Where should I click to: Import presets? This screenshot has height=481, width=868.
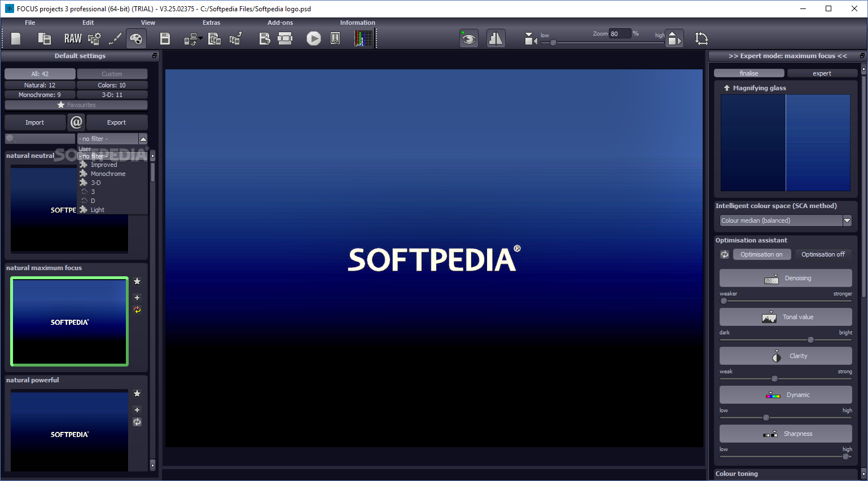(35, 122)
